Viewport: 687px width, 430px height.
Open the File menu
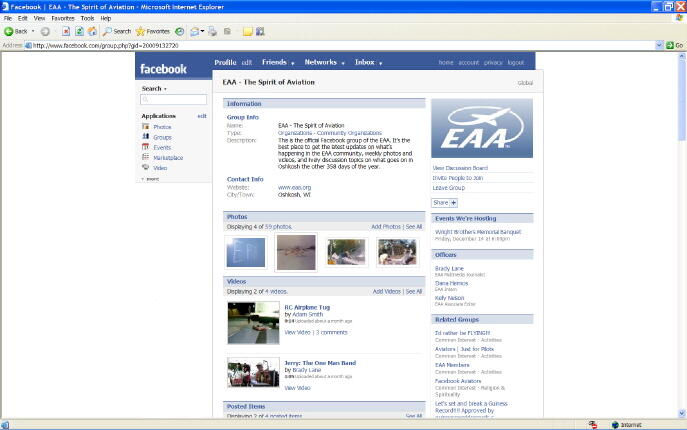(8, 18)
